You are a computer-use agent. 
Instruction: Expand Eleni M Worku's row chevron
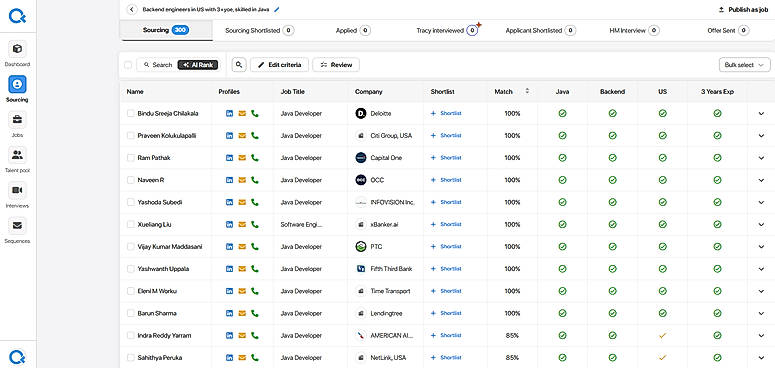tap(761, 291)
